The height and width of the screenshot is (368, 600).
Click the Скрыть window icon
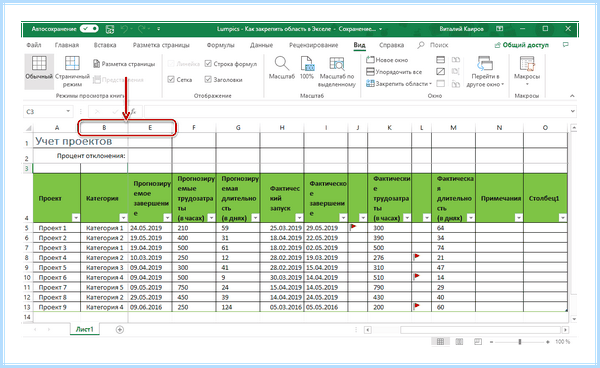point(441,72)
